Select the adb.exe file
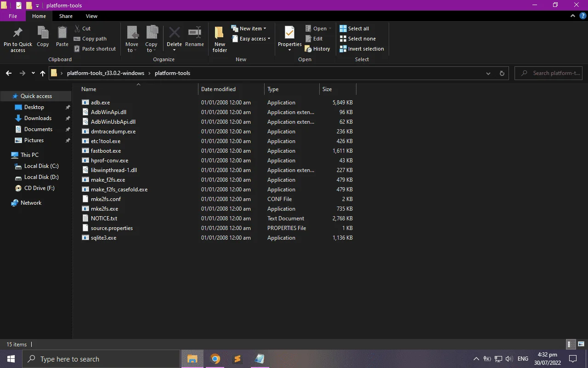588x368 pixels. pos(100,103)
